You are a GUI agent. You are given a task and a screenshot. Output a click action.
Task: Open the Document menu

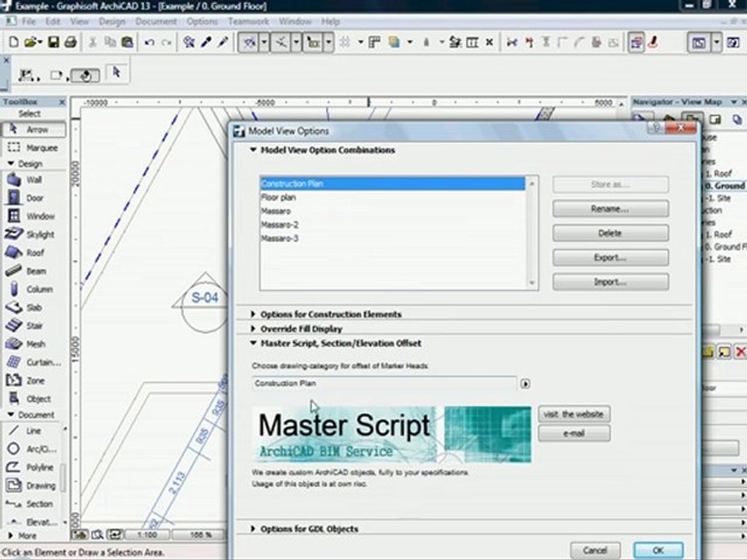156,22
